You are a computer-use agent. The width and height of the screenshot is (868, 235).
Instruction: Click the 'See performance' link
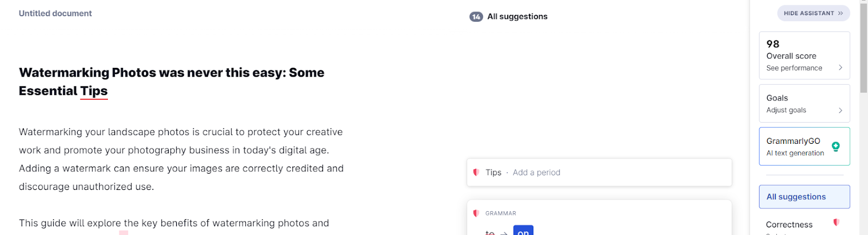pyautogui.click(x=794, y=68)
